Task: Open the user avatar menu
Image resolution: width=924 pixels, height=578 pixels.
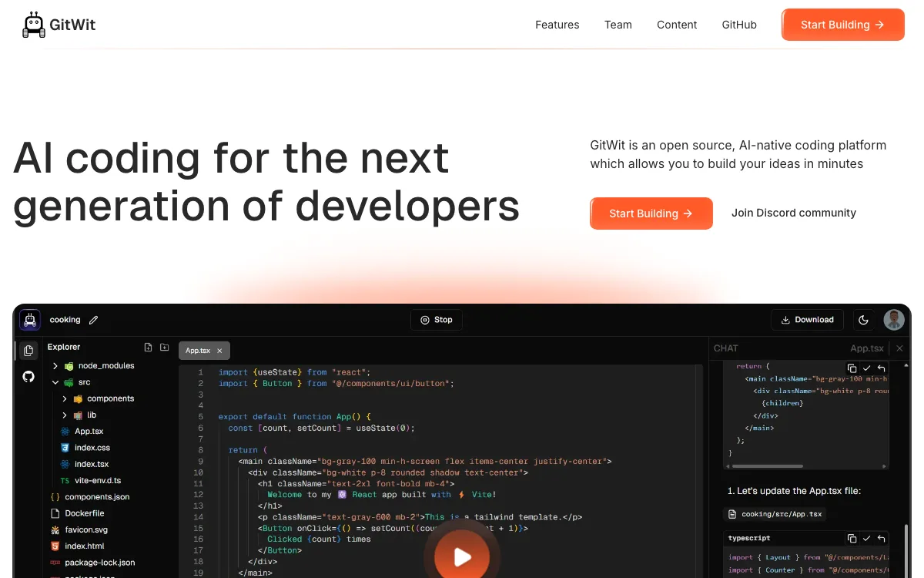Action: pos(894,320)
